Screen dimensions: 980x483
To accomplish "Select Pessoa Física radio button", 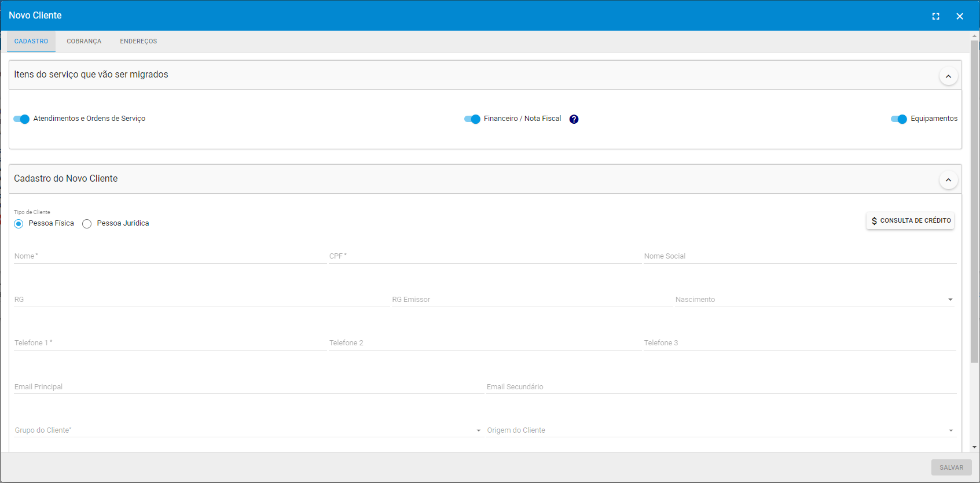I will 19,224.
